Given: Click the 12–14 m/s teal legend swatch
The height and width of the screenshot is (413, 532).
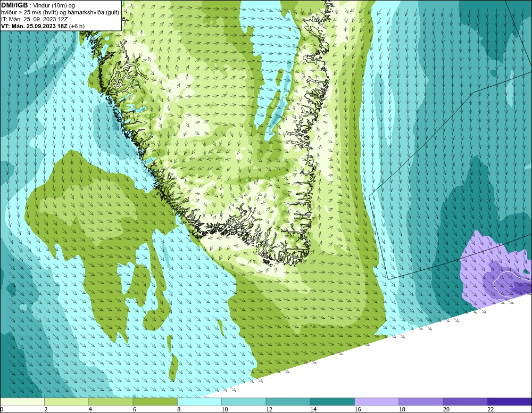Looking at the screenshot, I should pos(288,402).
